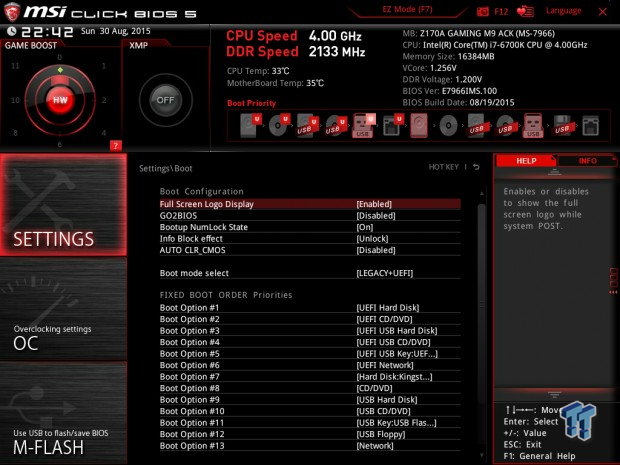Toggle GO2BIOS Disabled setting
Viewport: 620px width, 465px height.
(376, 216)
